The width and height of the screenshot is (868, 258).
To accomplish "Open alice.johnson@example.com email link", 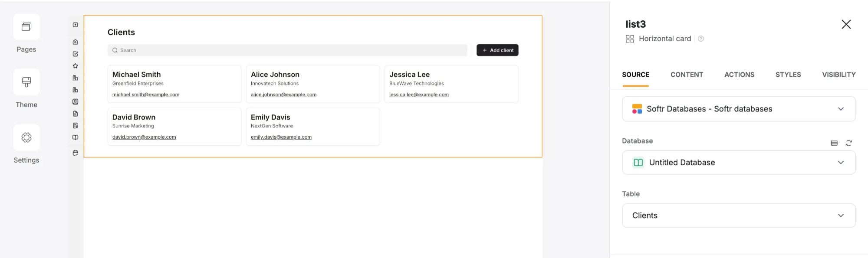I will click(x=283, y=95).
